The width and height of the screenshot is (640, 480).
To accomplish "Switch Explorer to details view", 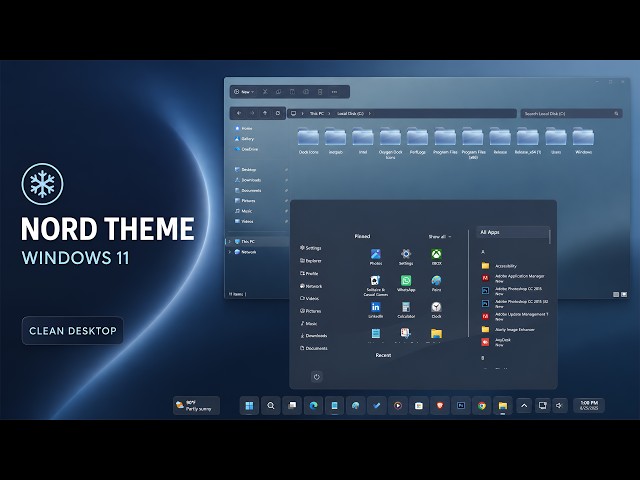I will [x=616, y=294].
